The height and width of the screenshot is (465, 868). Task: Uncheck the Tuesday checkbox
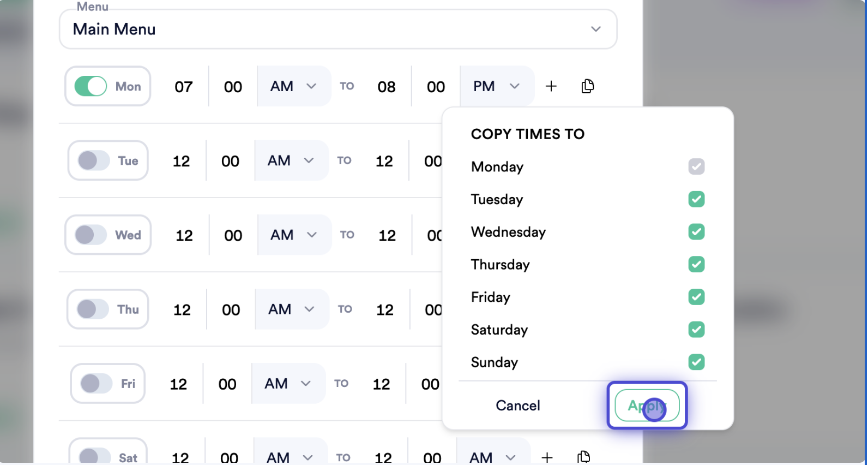coord(696,199)
